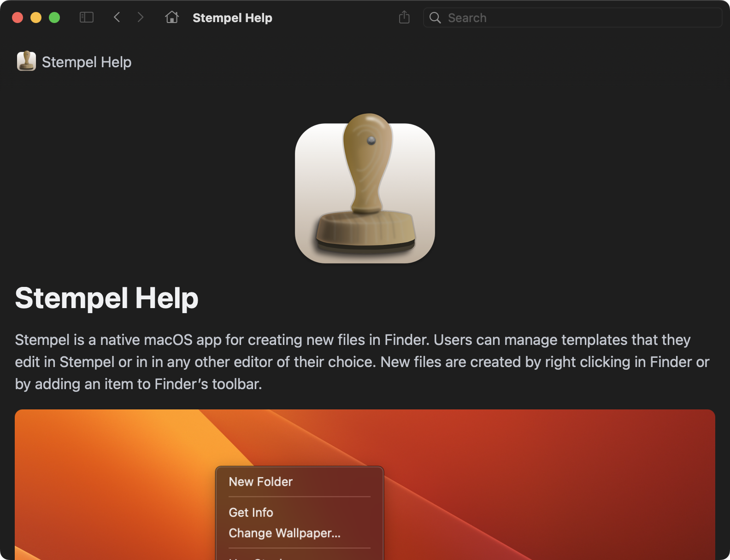Minimize the Help window

coord(36,17)
